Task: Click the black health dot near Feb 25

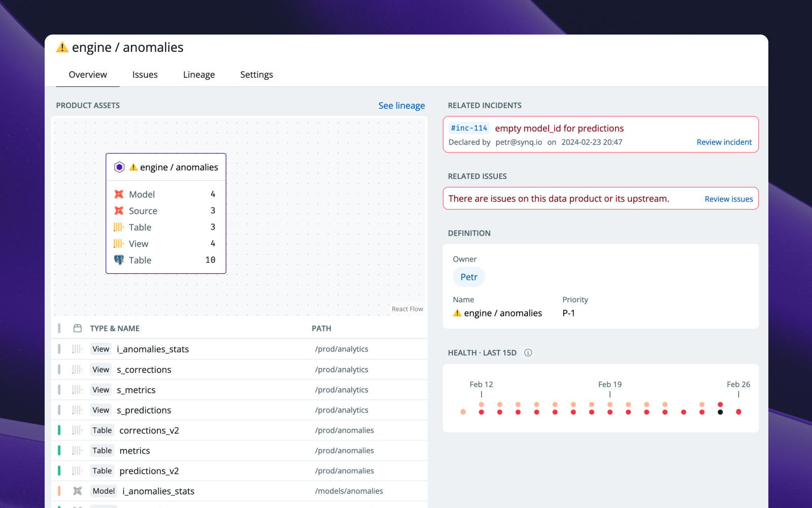Action: point(720,412)
